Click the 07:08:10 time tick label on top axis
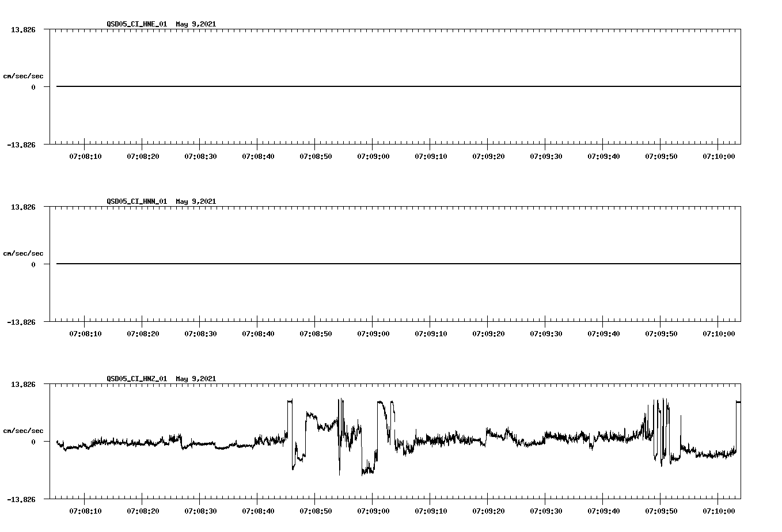The image size is (782, 532). point(86,155)
